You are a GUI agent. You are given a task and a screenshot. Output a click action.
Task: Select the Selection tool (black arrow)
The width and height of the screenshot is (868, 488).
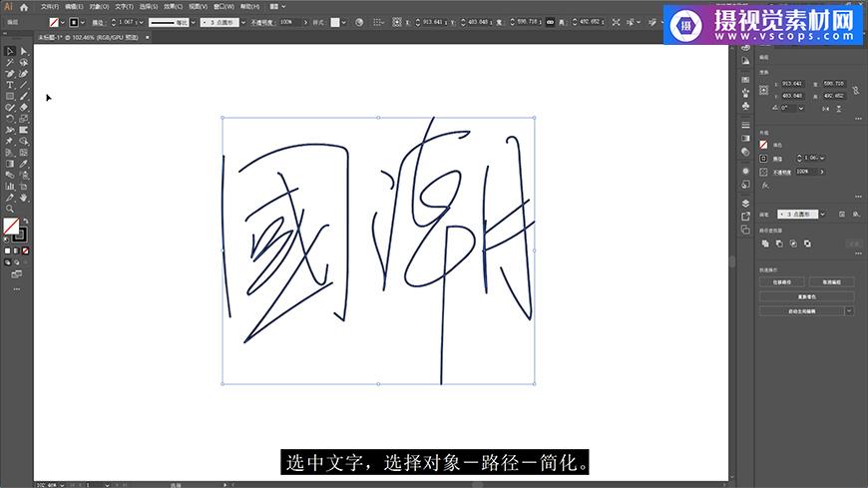pyautogui.click(x=9, y=51)
